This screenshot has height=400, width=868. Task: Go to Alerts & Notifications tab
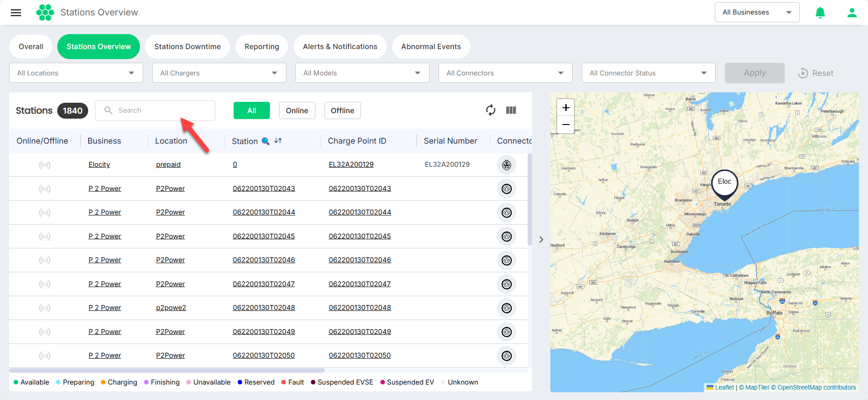click(x=340, y=46)
